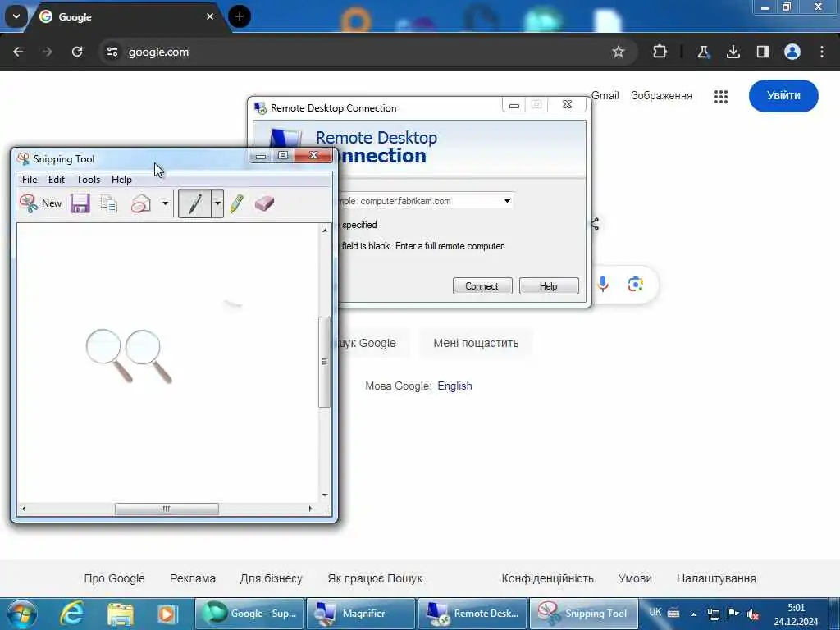Open Chrome extensions puzzle icon
Screen dimensions: 840x630
pyautogui.click(x=660, y=52)
